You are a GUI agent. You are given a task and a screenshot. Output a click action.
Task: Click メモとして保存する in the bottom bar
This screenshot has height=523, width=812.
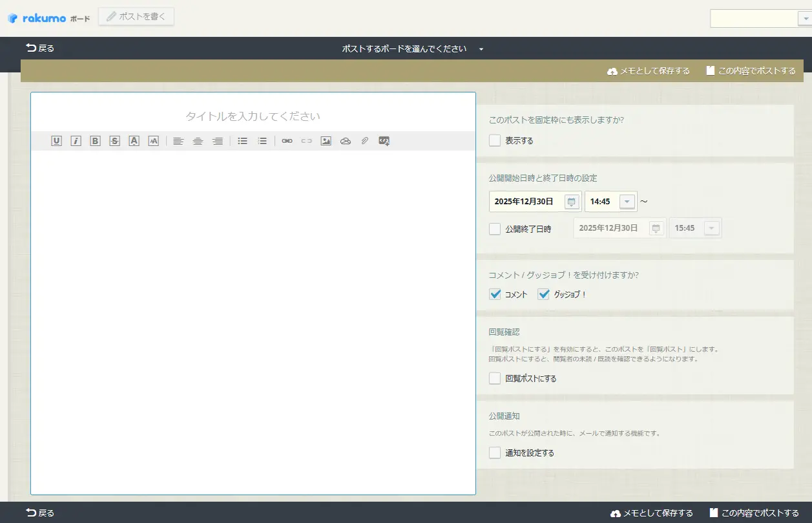pos(652,513)
